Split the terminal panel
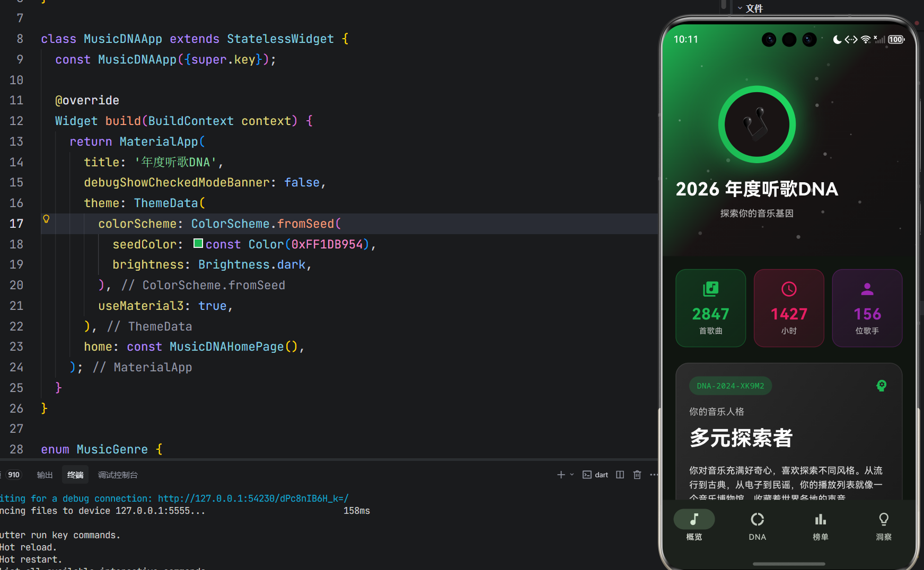This screenshot has height=570, width=924. [x=620, y=475]
